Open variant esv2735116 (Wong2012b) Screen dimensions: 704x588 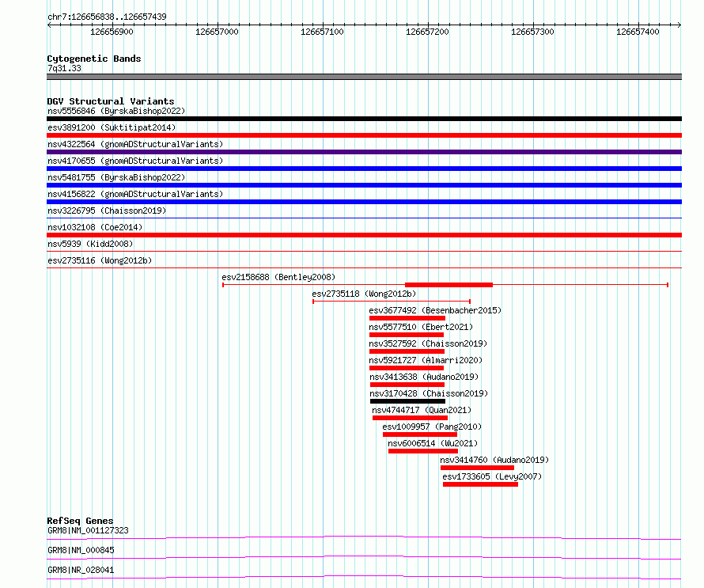click(x=100, y=260)
